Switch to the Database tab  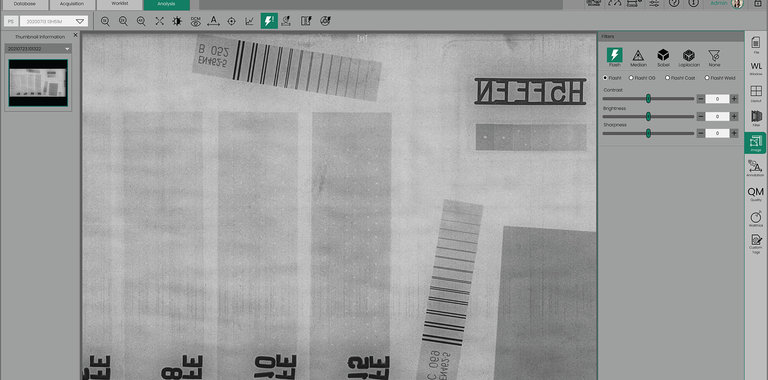(24, 4)
